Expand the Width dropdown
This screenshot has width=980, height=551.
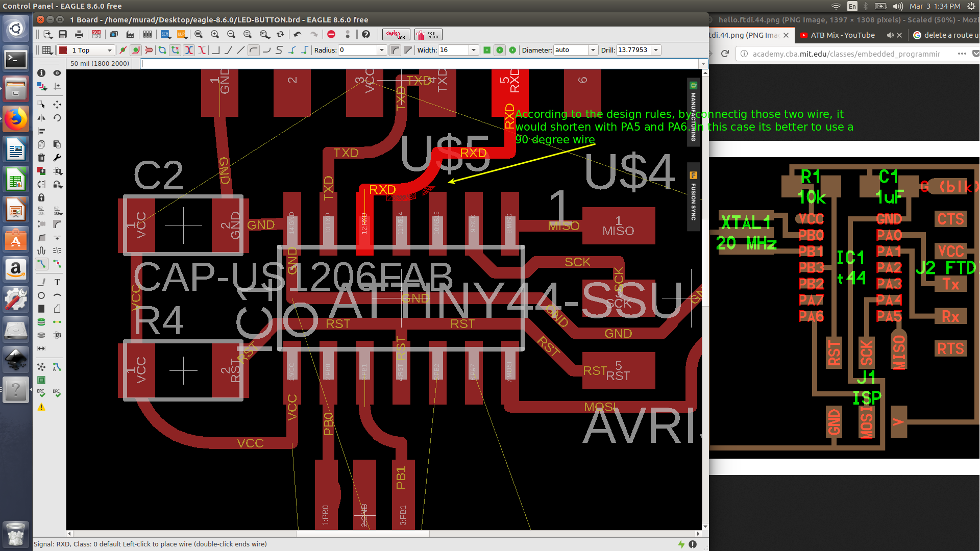(x=474, y=50)
